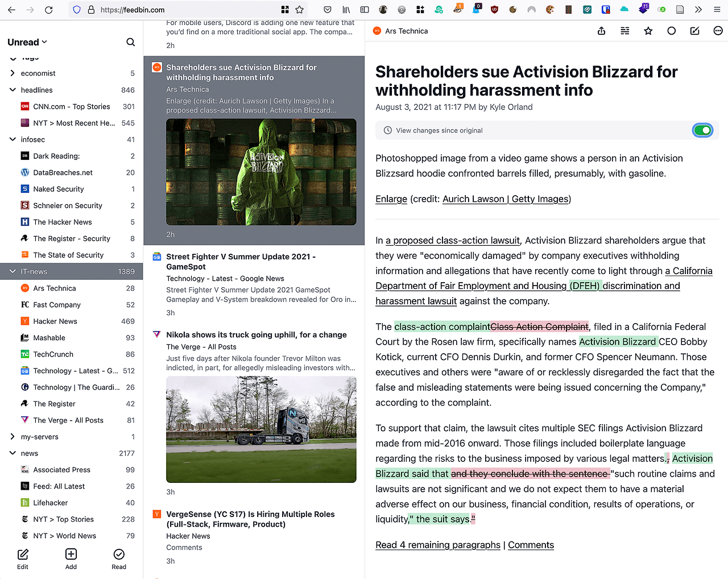This screenshot has height=579, width=728.
Task: Select Schneier on Security feed
Action: [72, 205]
